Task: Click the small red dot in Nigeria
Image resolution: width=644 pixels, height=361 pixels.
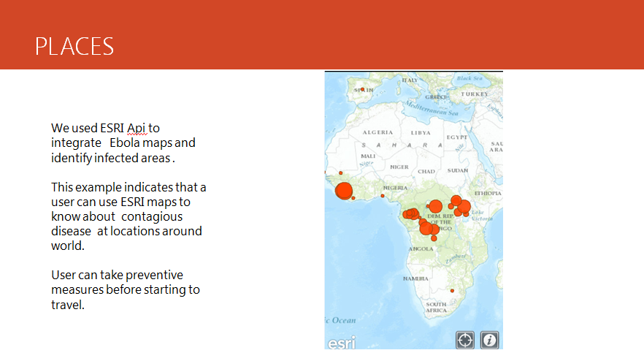Action: [x=383, y=196]
